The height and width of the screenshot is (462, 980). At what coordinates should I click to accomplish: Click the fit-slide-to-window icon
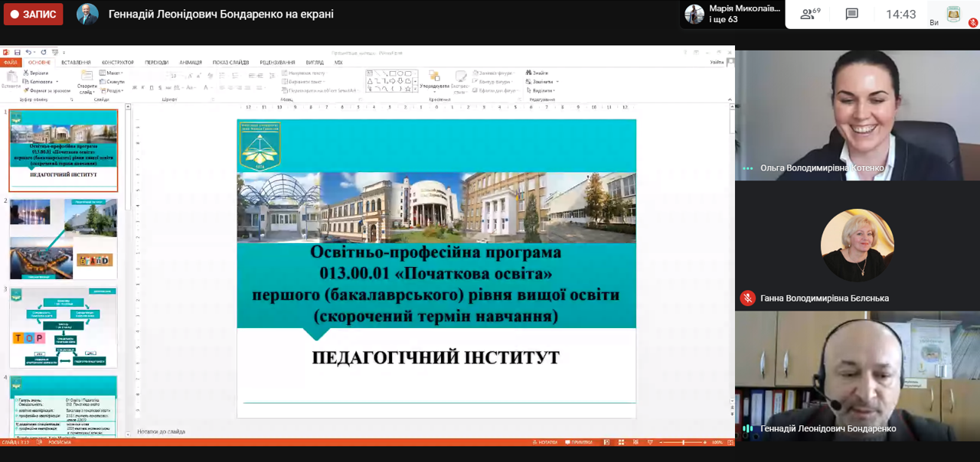click(x=729, y=442)
